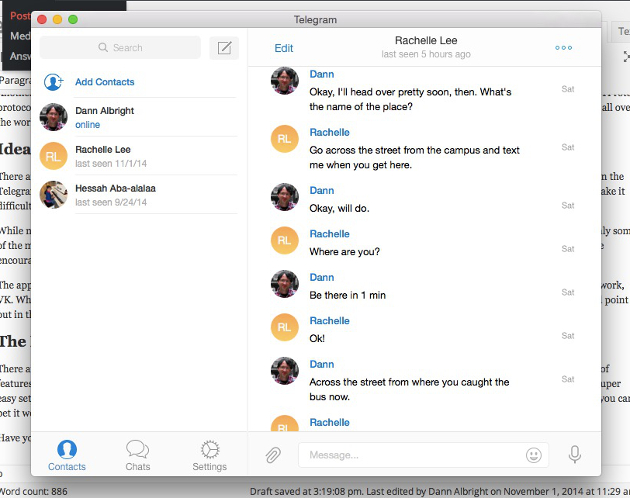Screen dimensions: 630x498
Task: Click the RL avatar beside 'Where are you?'
Action: pos(284,240)
